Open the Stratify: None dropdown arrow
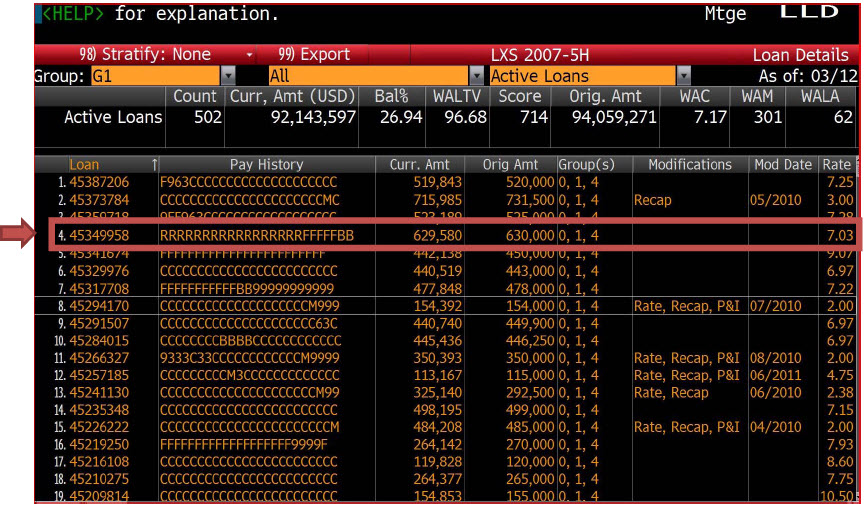The width and height of the screenshot is (866, 510). point(249,55)
